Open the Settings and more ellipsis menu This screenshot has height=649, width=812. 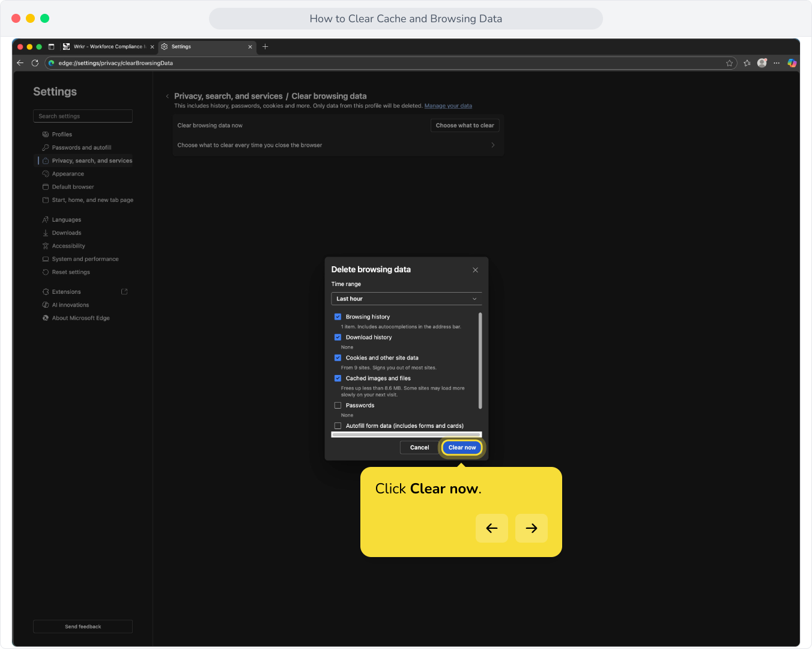click(777, 63)
